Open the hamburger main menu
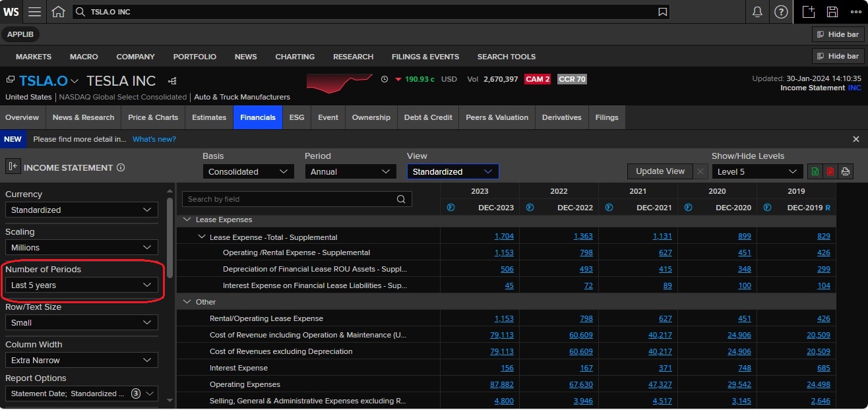This screenshot has width=868, height=410. [x=34, y=12]
